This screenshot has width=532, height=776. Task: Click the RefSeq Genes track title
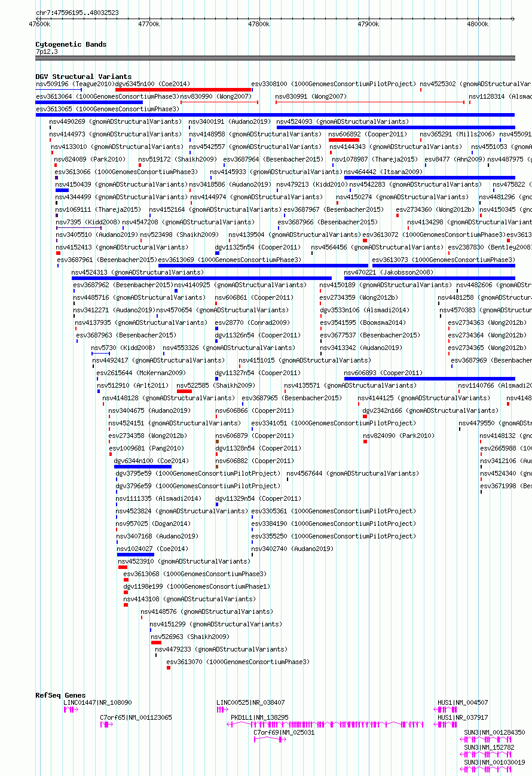tap(60, 695)
